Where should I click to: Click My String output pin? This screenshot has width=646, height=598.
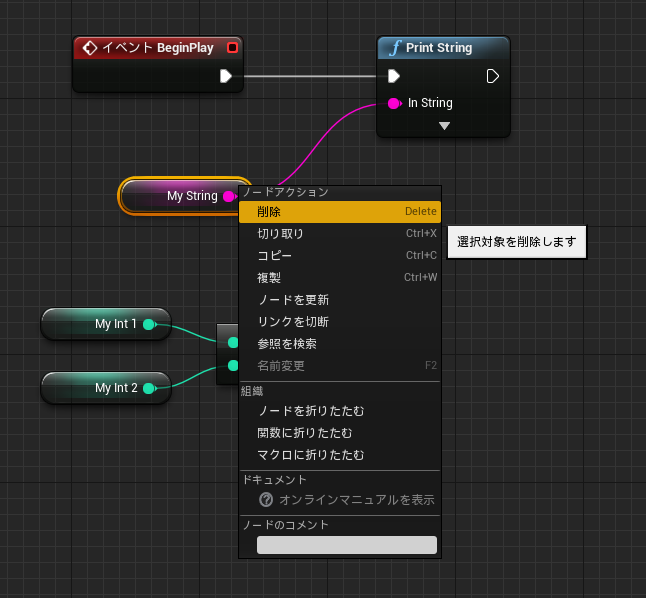[x=229, y=197]
